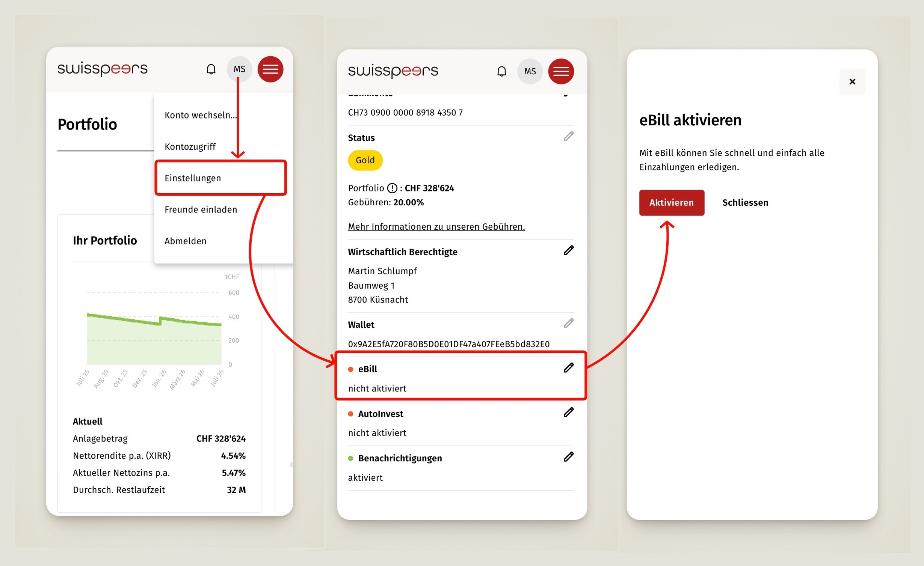Open notifications bell in Portfolio screen
This screenshot has height=566, width=924.
(x=211, y=69)
